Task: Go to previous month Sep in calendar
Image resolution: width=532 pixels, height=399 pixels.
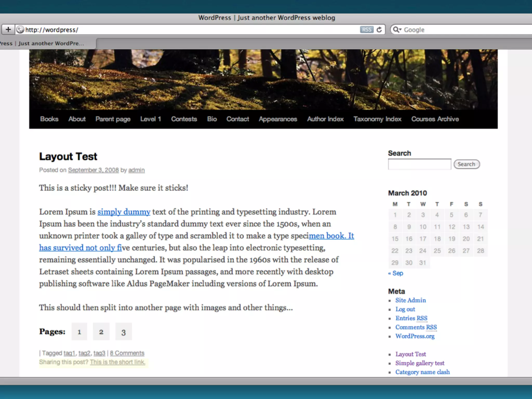Action: click(x=396, y=273)
